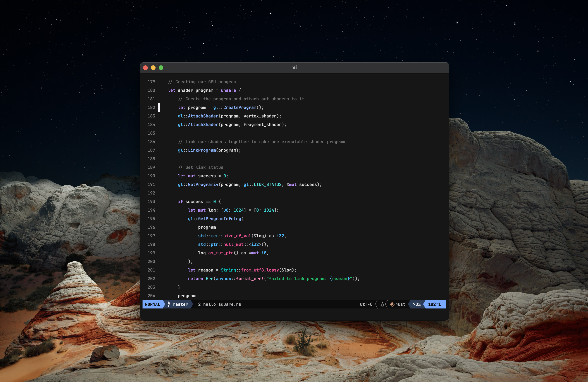Click 'fragment_shader' on line 184
The height and width of the screenshot is (382, 588).
tap(263, 124)
